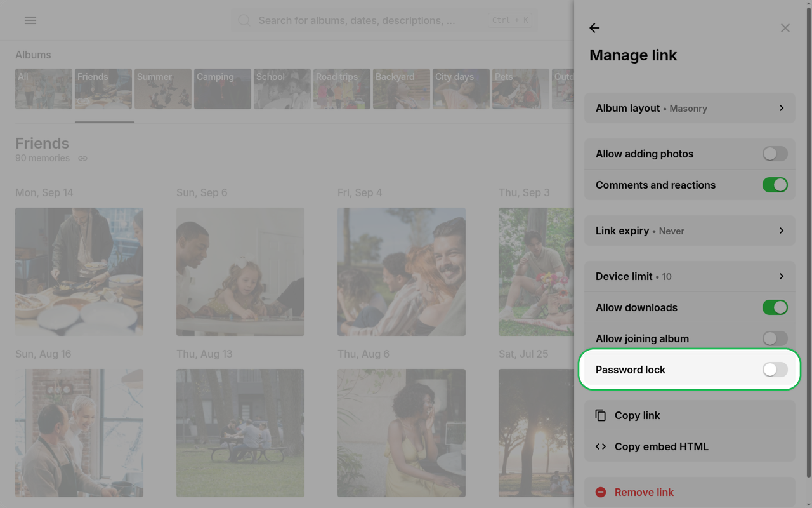Viewport: 812px width, 508px height.
Task: Click Copy embed HTML button
Action: pos(690,446)
